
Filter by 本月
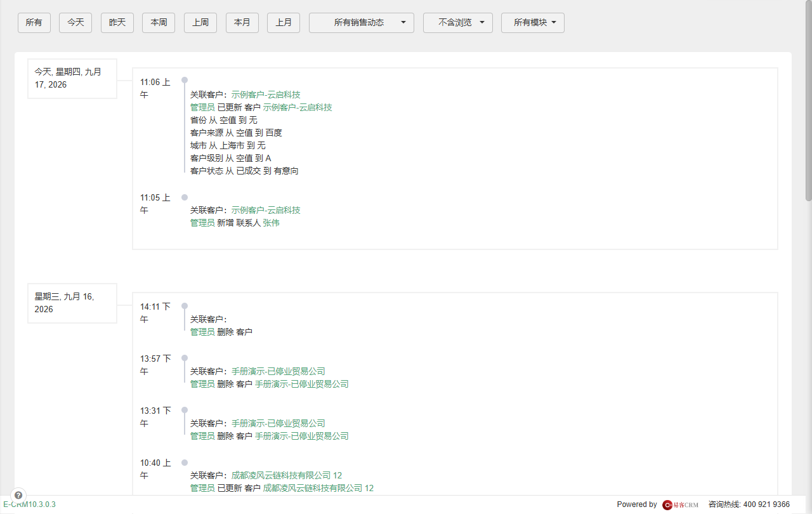click(242, 23)
